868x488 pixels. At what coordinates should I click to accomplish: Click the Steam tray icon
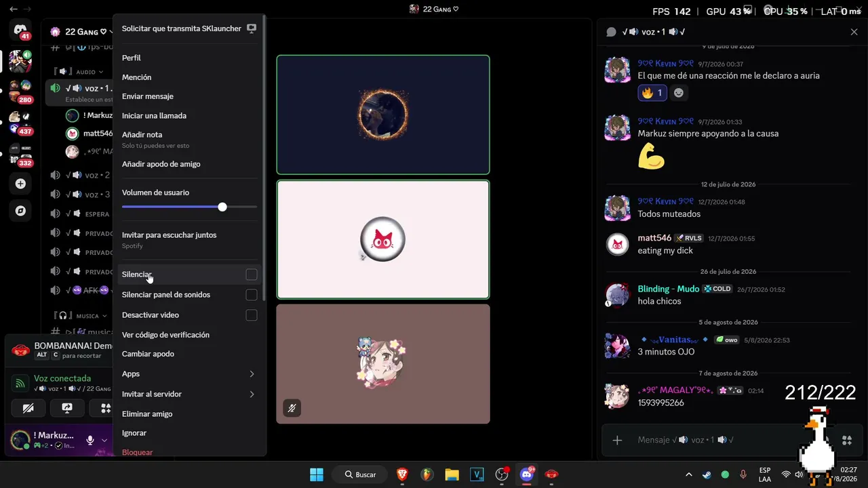(x=707, y=474)
